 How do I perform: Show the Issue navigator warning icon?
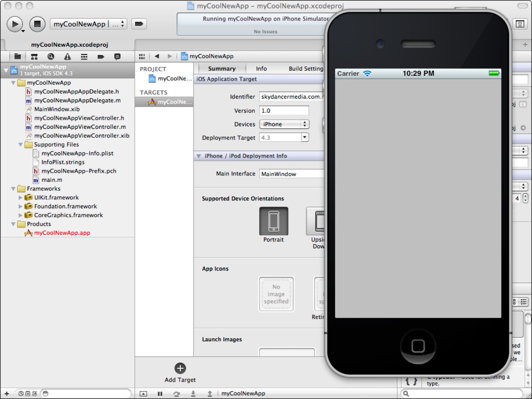pyautogui.click(x=68, y=56)
